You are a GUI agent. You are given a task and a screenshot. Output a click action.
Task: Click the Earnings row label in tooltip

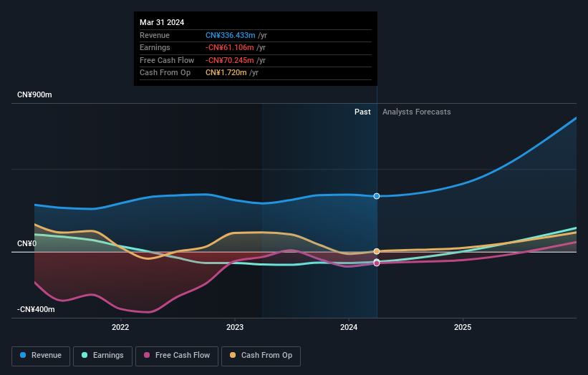(x=155, y=47)
